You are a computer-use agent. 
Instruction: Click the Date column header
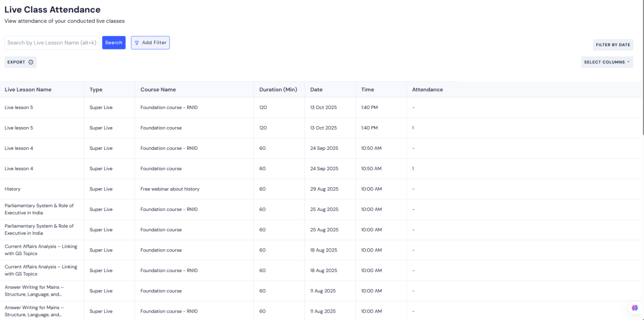coord(316,90)
